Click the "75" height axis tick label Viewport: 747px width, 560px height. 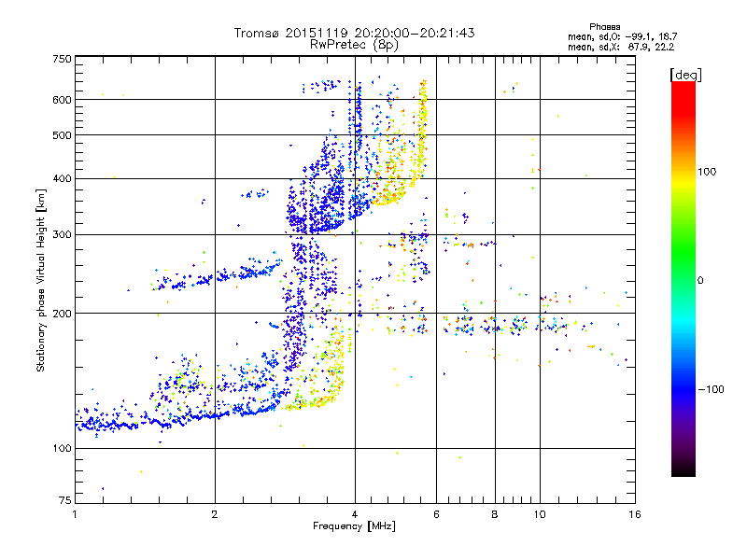65,500
